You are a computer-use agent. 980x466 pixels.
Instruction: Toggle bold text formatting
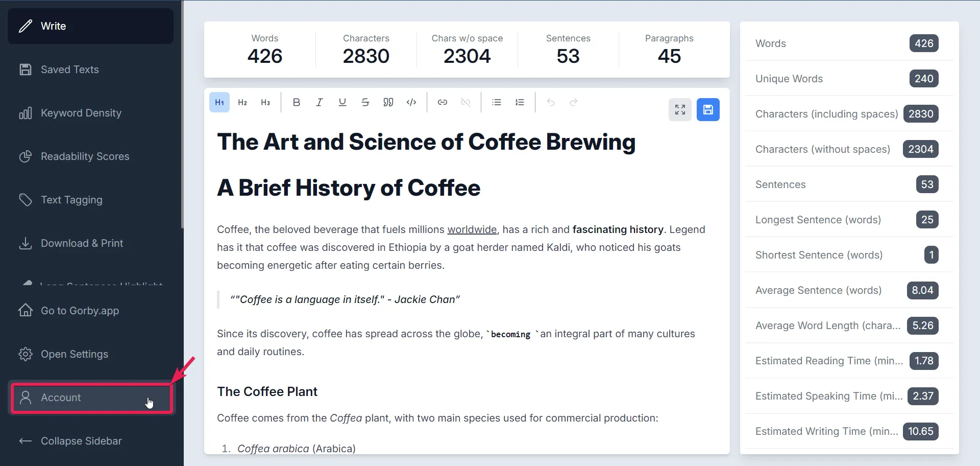coord(296,102)
